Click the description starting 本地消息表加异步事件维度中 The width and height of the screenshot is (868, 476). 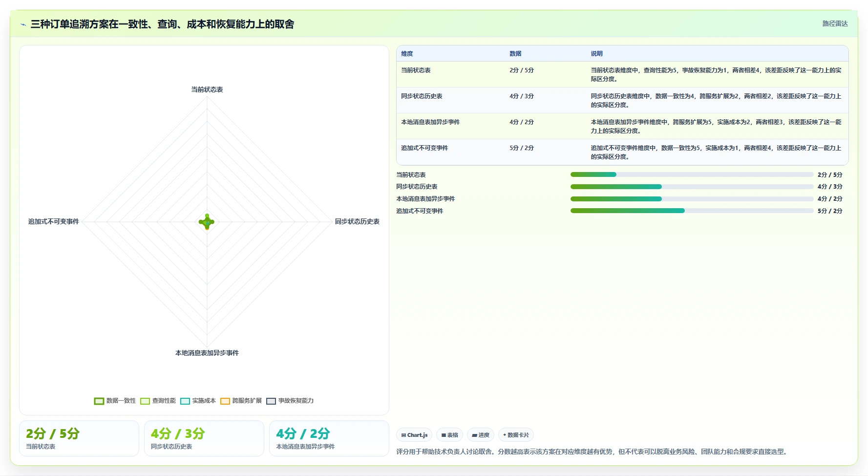point(716,127)
